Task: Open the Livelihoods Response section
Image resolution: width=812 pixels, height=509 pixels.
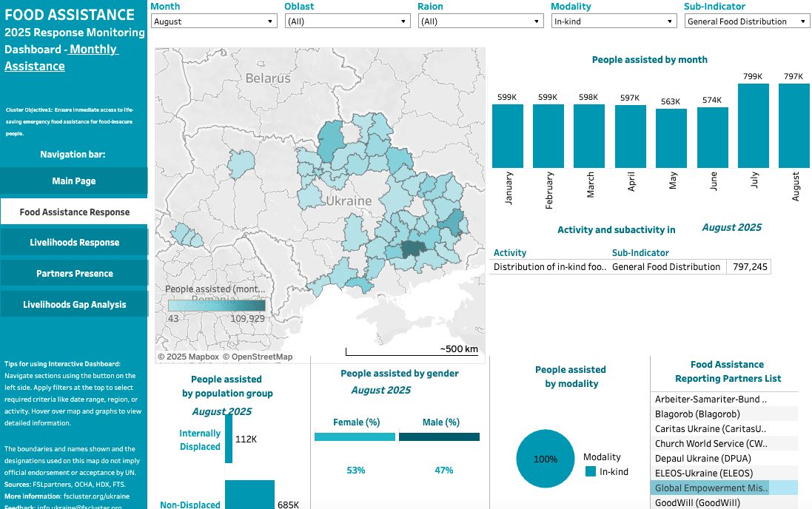Action: tap(74, 243)
